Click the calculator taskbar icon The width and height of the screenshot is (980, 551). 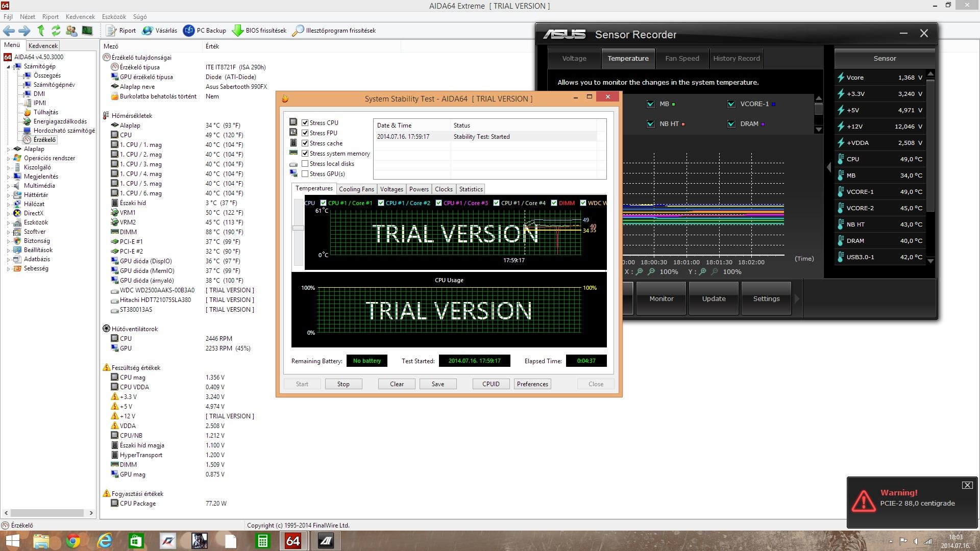point(262,541)
